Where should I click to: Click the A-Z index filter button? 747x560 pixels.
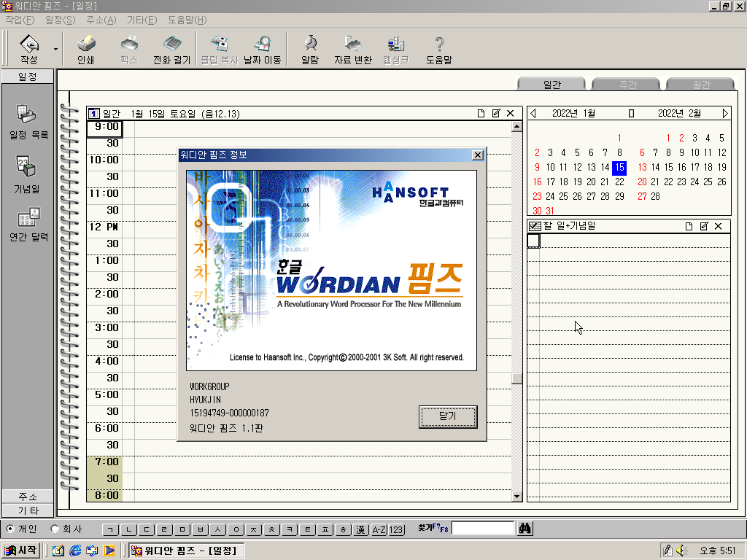click(x=379, y=529)
